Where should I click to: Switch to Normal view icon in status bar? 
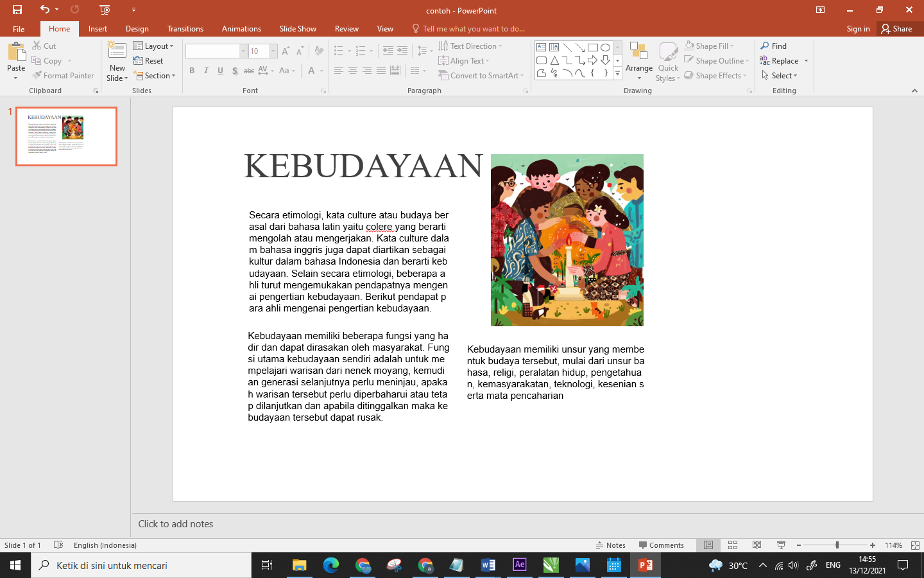(708, 545)
